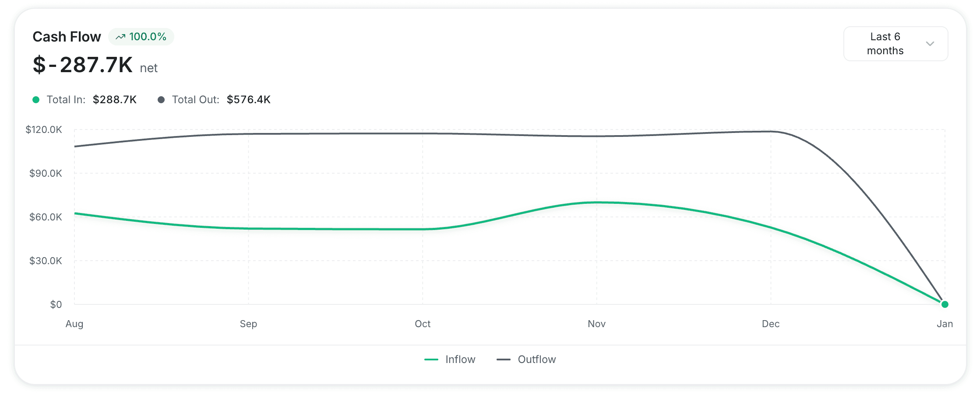The width and height of the screenshot is (980, 398).
Task: Click the Total Out $576.4K value
Action: (x=248, y=100)
